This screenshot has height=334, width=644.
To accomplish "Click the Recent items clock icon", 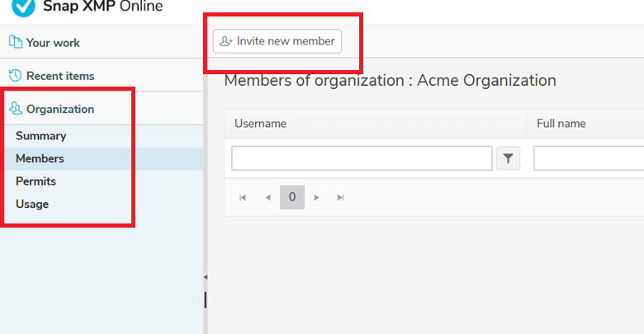I will point(15,75).
